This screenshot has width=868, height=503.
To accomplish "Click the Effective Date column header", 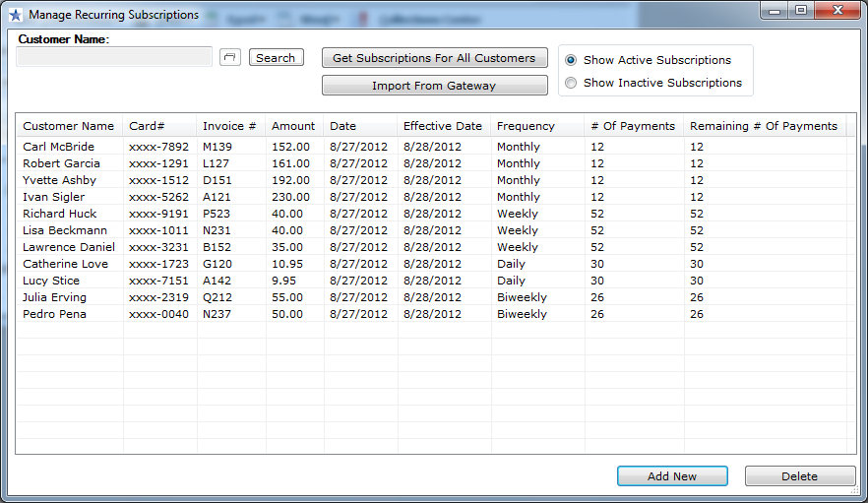I will (443, 126).
